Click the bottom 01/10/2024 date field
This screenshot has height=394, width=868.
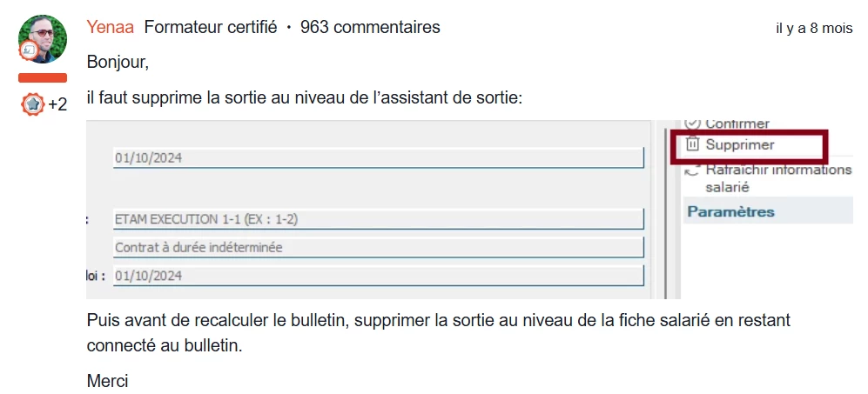click(379, 276)
